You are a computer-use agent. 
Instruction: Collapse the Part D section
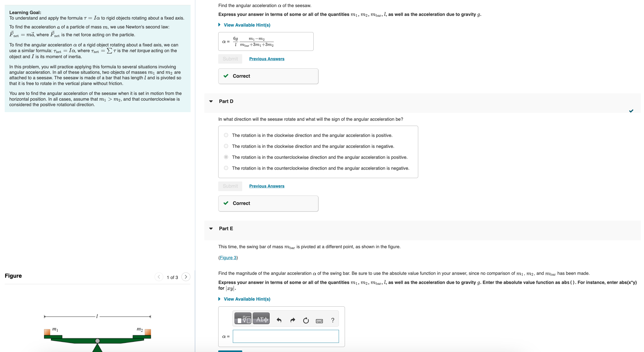point(211,101)
